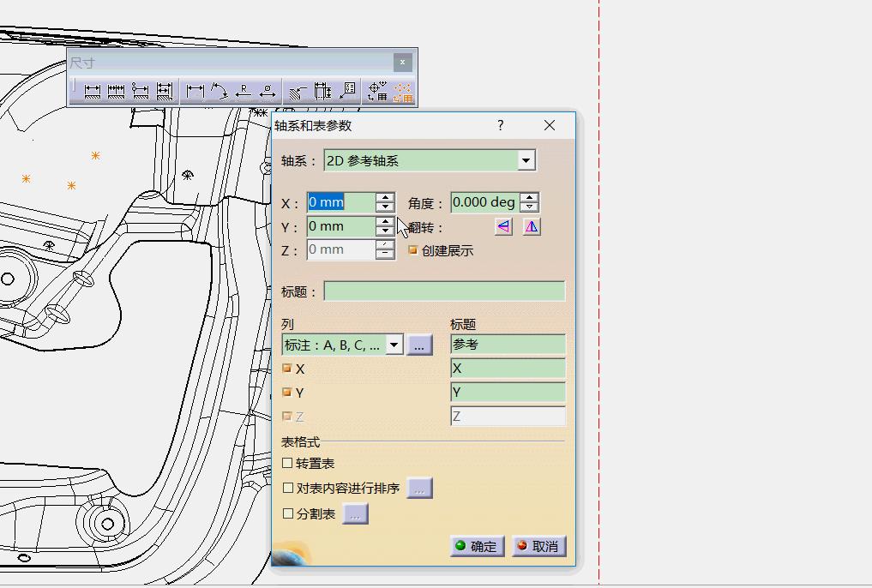Image resolution: width=872 pixels, height=588 pixels.
Task: Decrease the 角度 value with down arrow
Action: pos(530,207)
